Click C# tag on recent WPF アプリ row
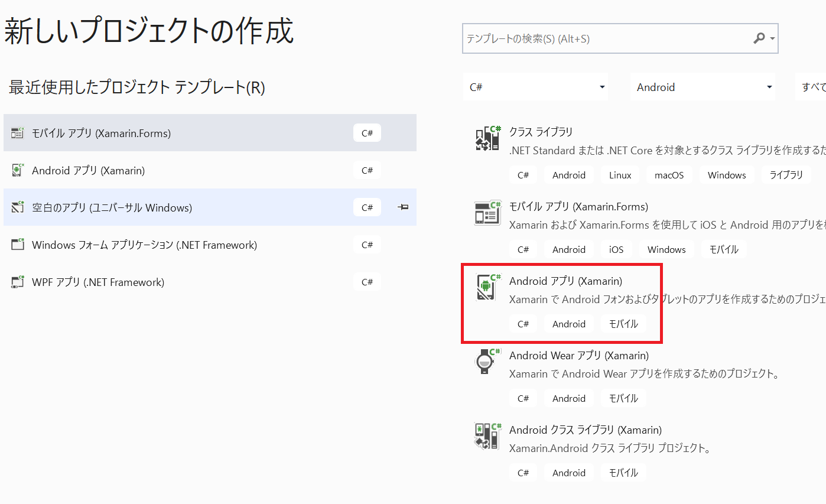Screen dimensions: 826x504 tap(367, 282)
